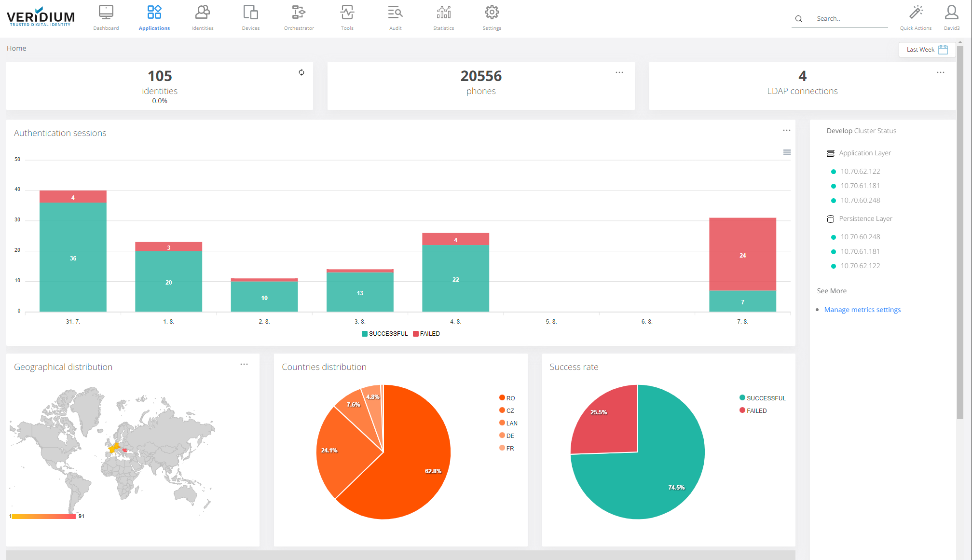Click the geographical distribution color gradient scale
The width and height of the screenshot is (972, 560).
pyautogui.click(x=45, y=516)
